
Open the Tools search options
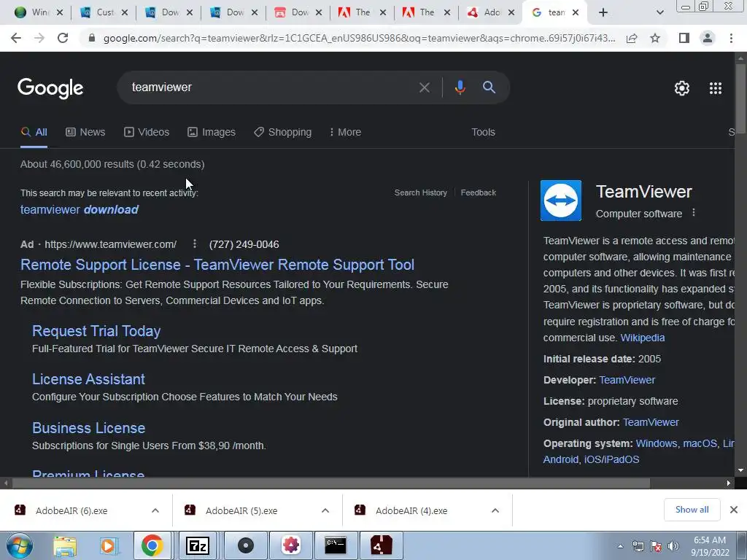click(483, 132)
